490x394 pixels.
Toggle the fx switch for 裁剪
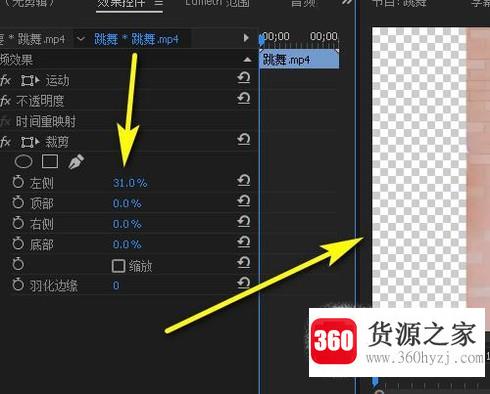[5, 142]
